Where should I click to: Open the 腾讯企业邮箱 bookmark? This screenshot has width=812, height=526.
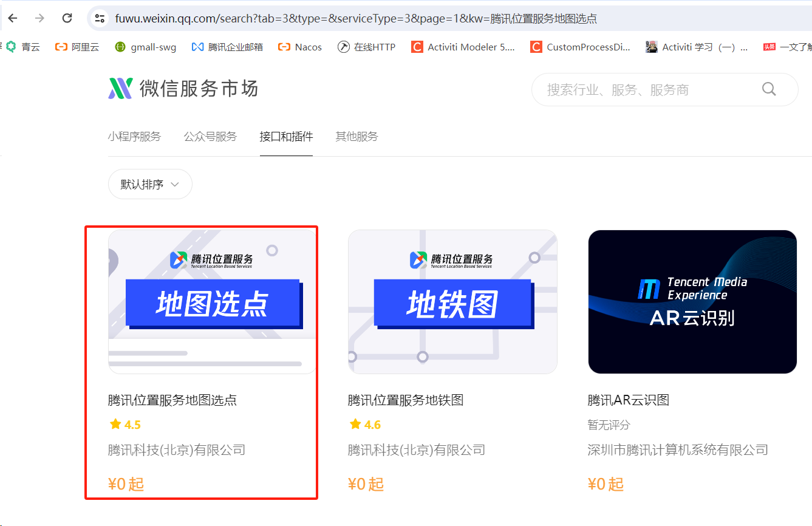coord(227,47)
